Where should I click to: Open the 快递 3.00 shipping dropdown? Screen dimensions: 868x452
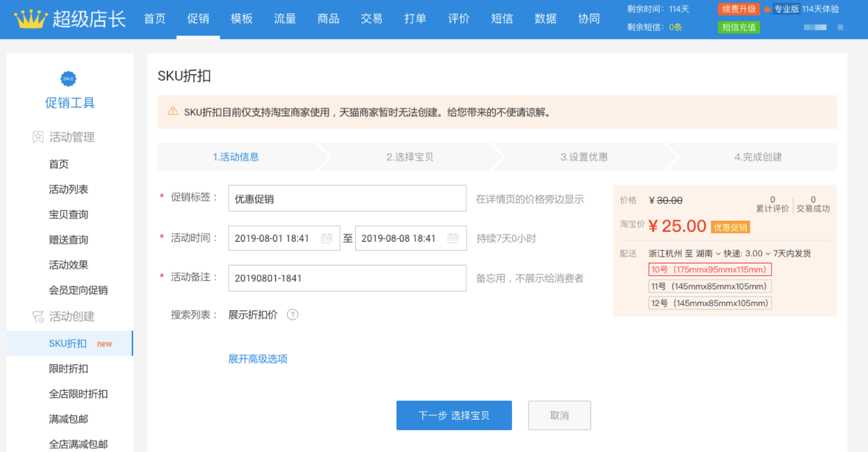tap(747, 254)
